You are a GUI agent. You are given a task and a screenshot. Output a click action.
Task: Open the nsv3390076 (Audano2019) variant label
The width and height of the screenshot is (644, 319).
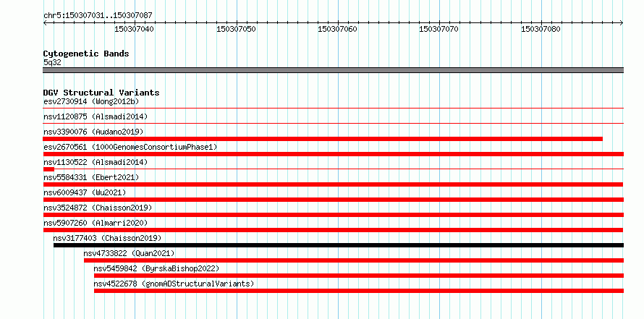(x=93, y=132)
